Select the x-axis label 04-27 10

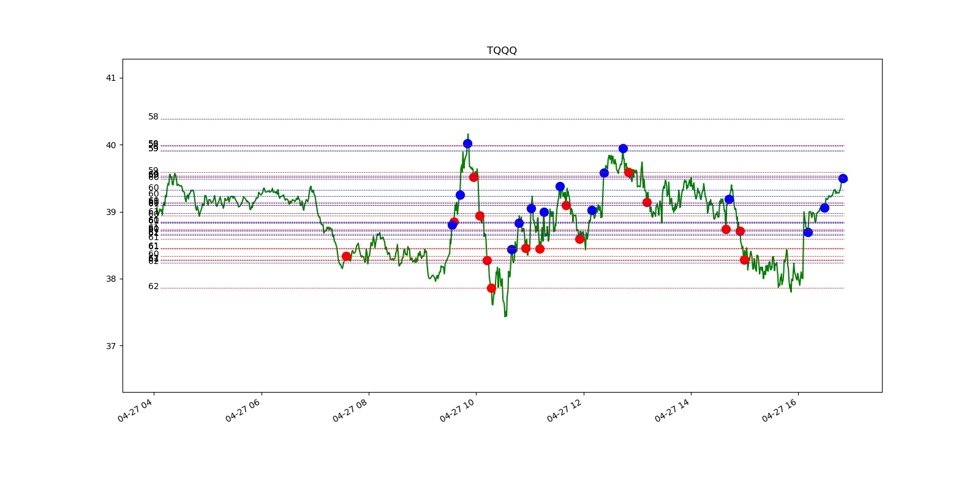click(x=458, y=410)
